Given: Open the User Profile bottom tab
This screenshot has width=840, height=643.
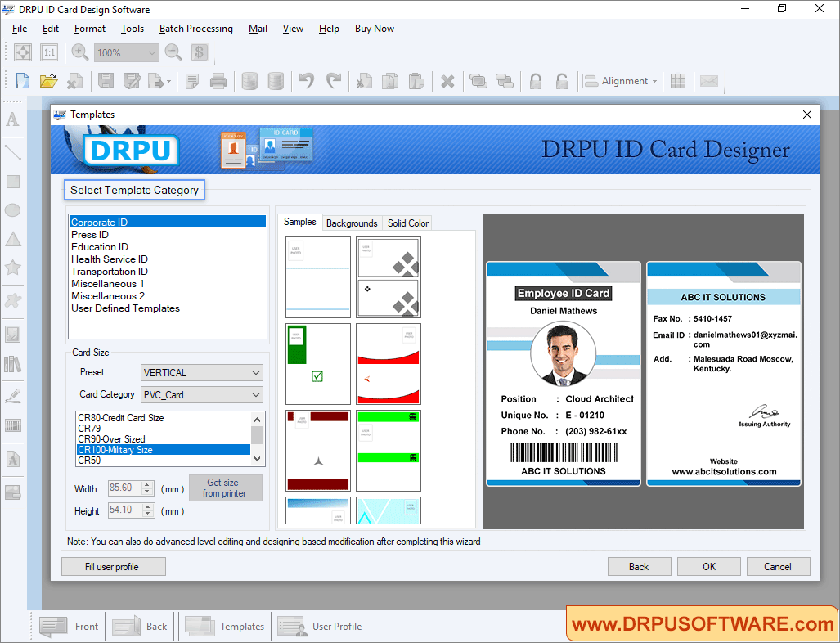Looking at the screenshot, I should click(x=320, y=626).
